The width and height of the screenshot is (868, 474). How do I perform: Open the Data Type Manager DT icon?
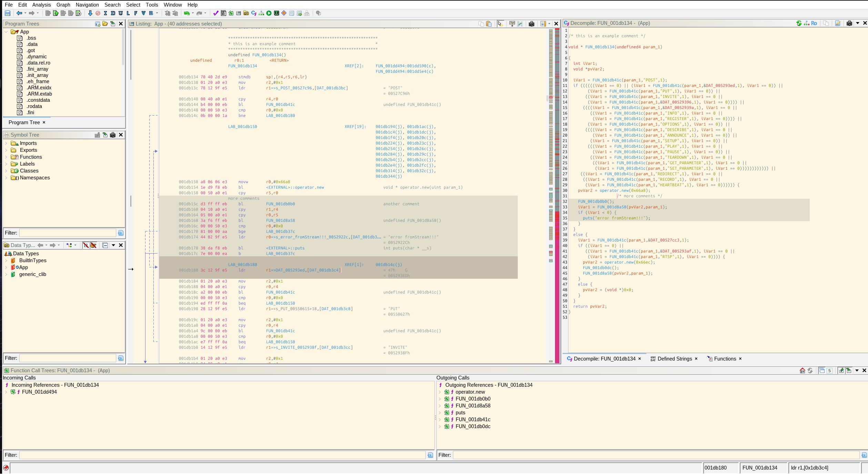[246, 13]
